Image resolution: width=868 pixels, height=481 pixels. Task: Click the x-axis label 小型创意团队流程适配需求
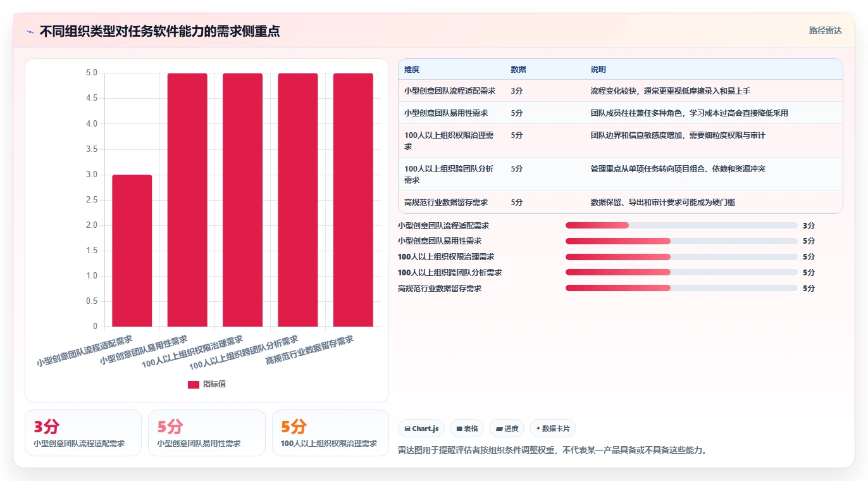click(84, 351)
